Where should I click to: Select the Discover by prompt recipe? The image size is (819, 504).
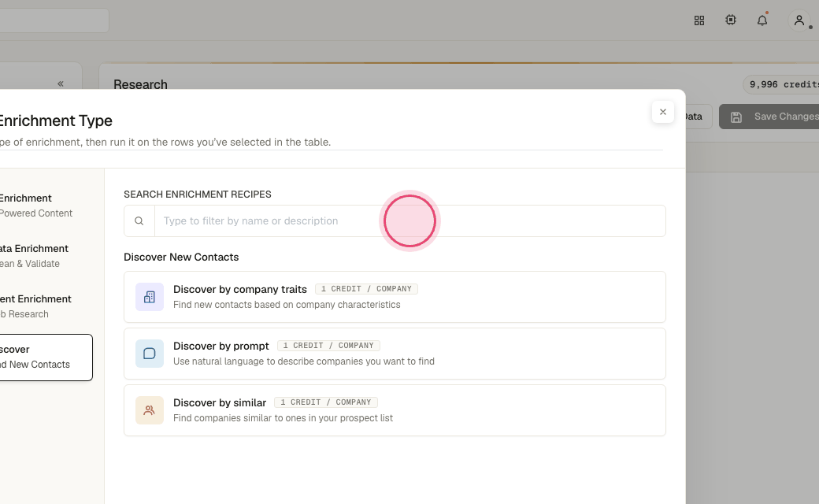point(395,354)
